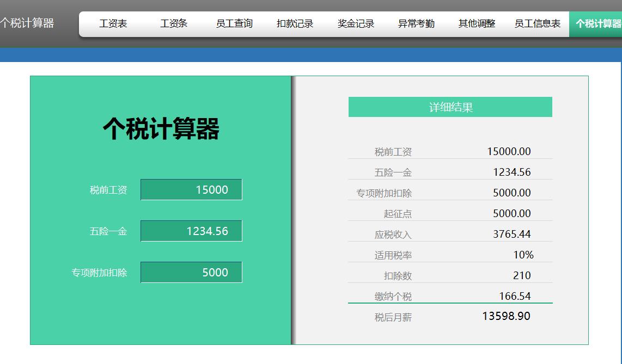Switch to the 异常考勤 tab
The width and height of the screenshot is (622, 364).
tap(416, 23)
